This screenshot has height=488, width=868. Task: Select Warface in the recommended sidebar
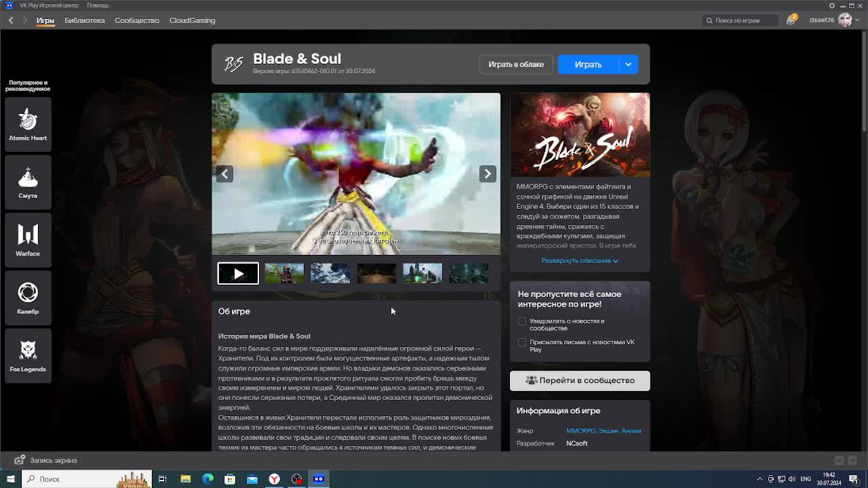coord(28,240)
